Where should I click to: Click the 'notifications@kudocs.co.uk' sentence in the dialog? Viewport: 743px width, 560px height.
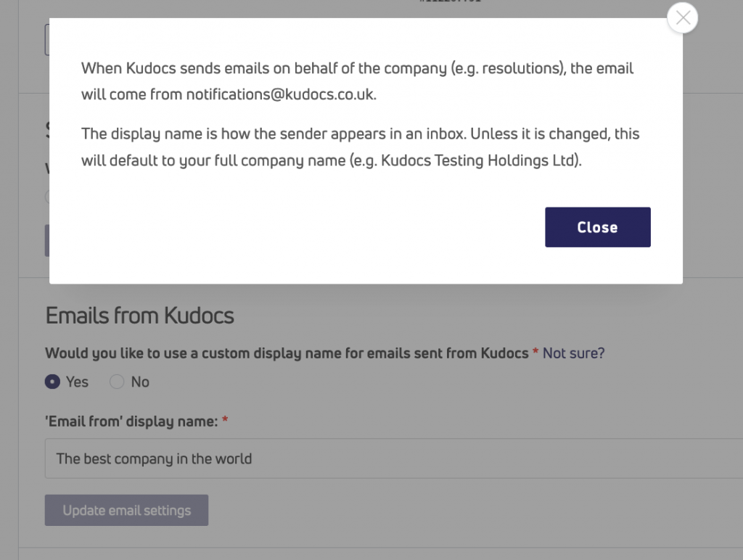pos(357,81)
